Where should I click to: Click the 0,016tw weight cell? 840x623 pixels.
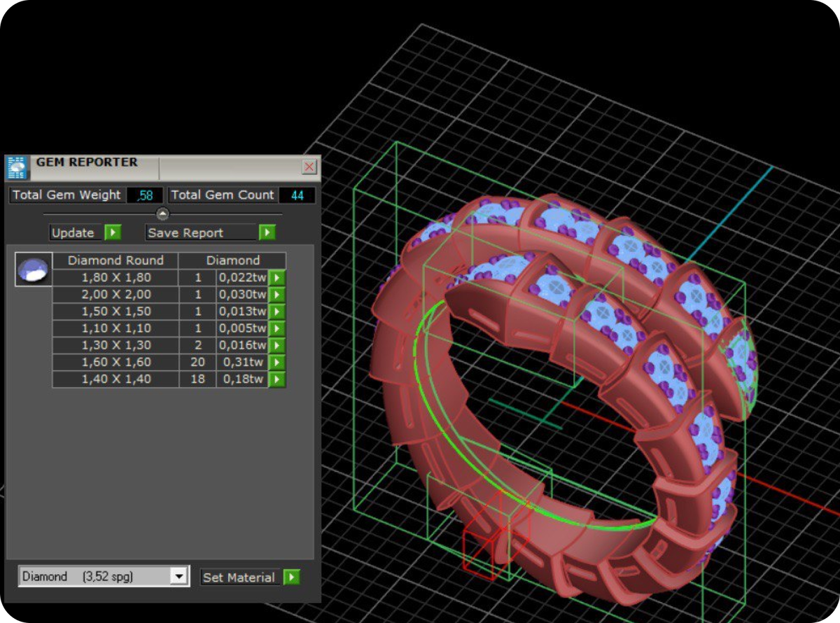pyautogui.click(x=243, y=345)
